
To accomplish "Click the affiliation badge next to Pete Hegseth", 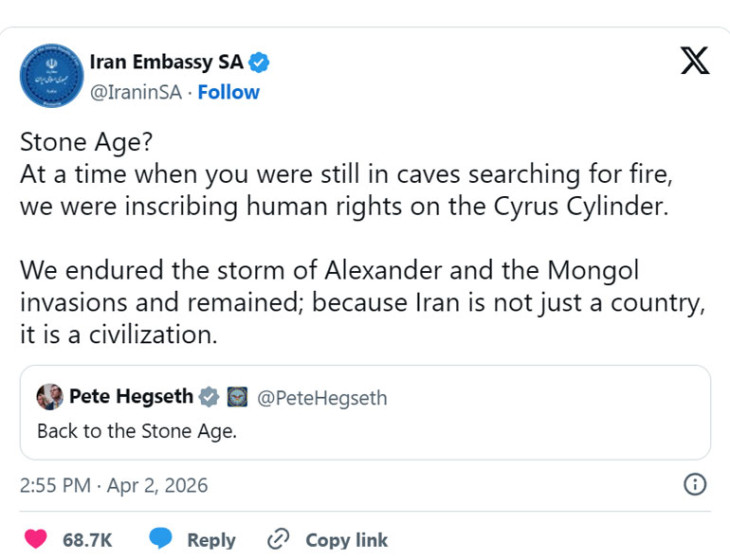I will click(x=237, y=397).
